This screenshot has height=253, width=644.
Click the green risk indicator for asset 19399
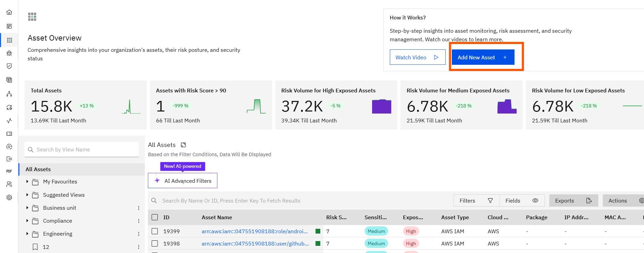coord(318,231)
